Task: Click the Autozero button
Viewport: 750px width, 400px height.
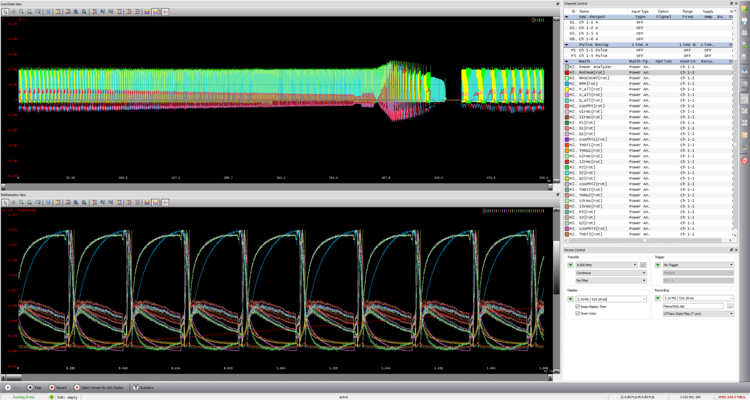Action: [x=143, y=388]
